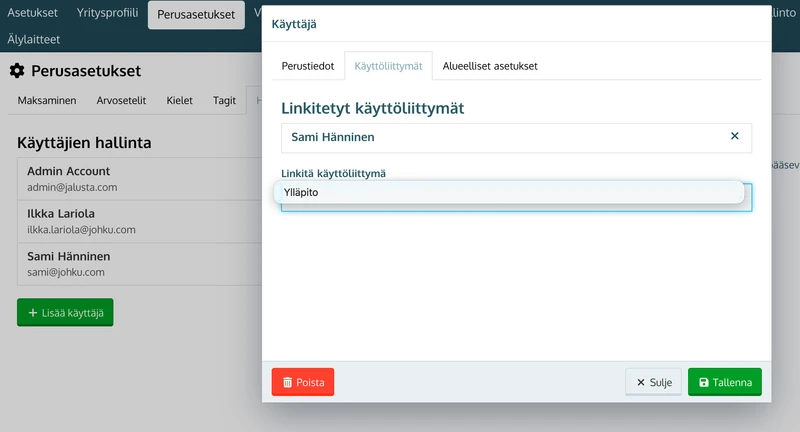This screenshot has width=800, height=432.
Task: Select Ilkka Lariola in the user list
Action: [139, 221]
